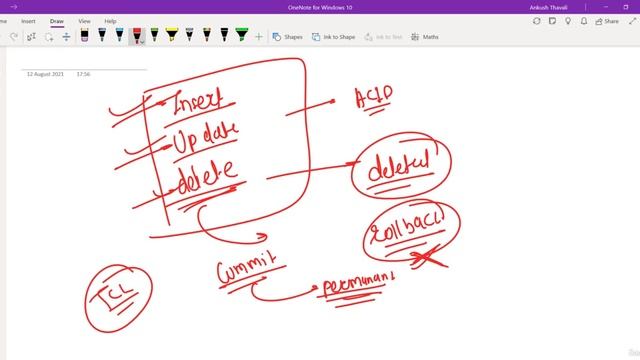640x360 pixels.
Task: Restore down the OneNote window
Action: (625, 7)
